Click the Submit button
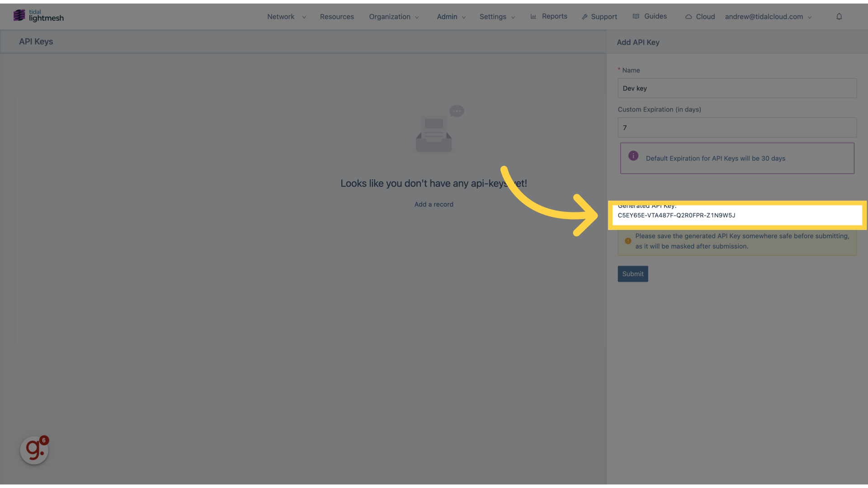The image size is (868, 488). click(x=632, y=273)
